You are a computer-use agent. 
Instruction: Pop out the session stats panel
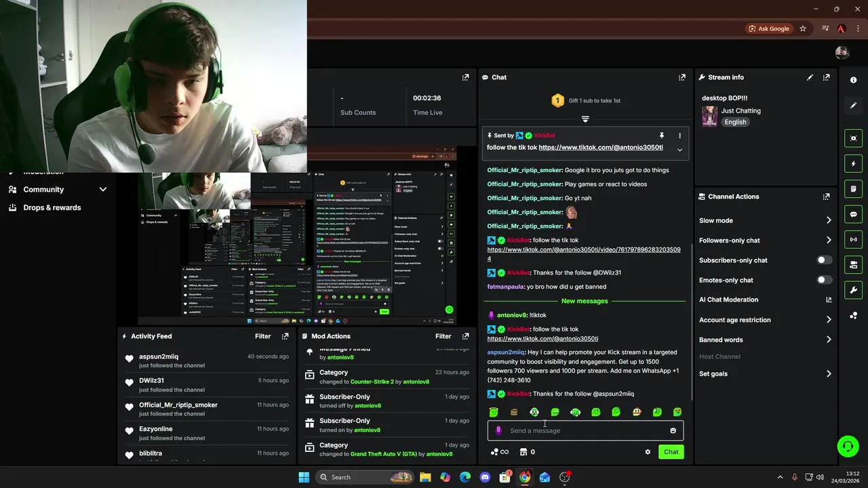[465, 77]
